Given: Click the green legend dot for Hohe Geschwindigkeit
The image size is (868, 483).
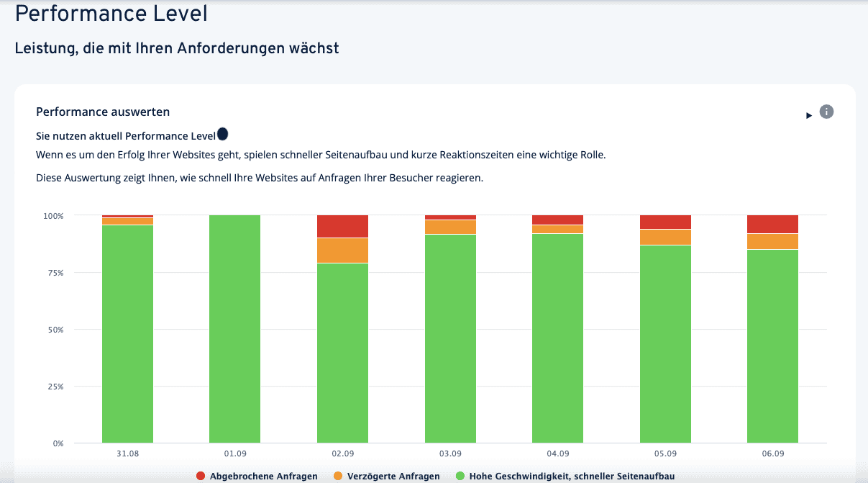Looking at the screenshot, I should pyautogui.click(x=461, y=476).
